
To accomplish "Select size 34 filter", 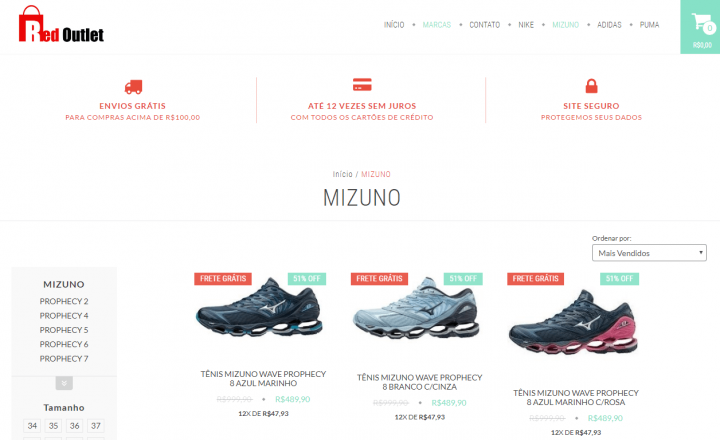I will click(x=32, y=426).
